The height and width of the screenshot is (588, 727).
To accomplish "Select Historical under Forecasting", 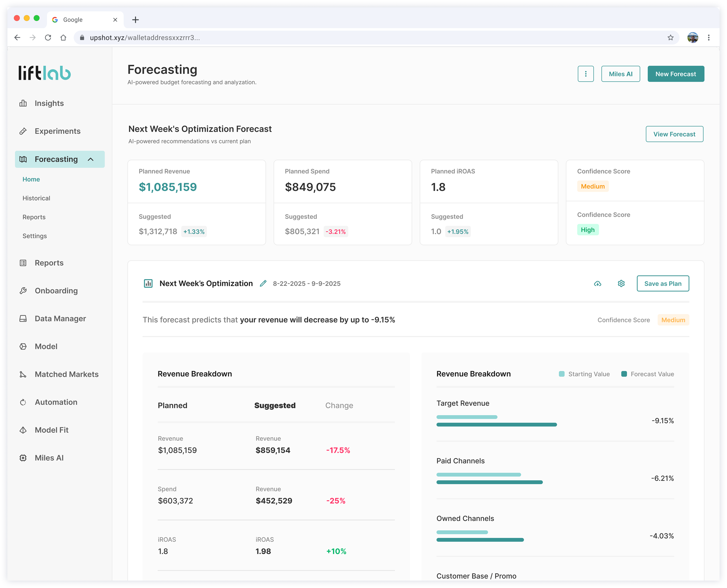I will [36, 198].
